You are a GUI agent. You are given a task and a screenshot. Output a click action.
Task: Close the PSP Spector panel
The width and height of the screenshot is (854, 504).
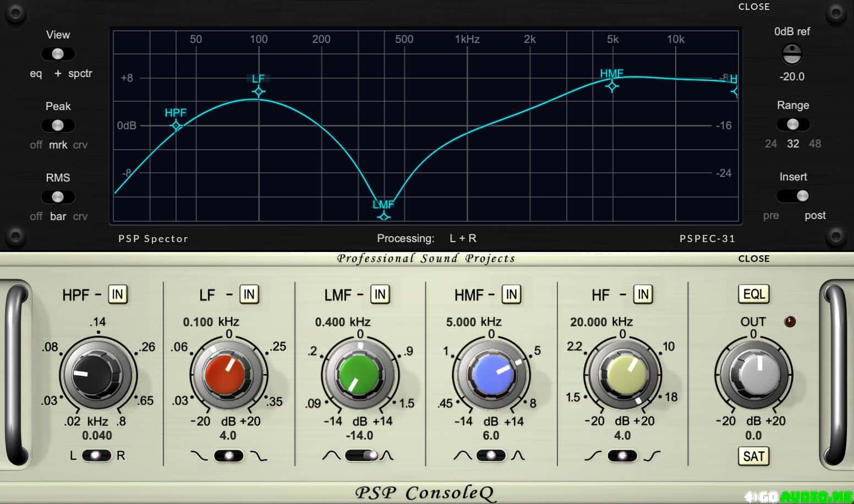coord(754,7)
